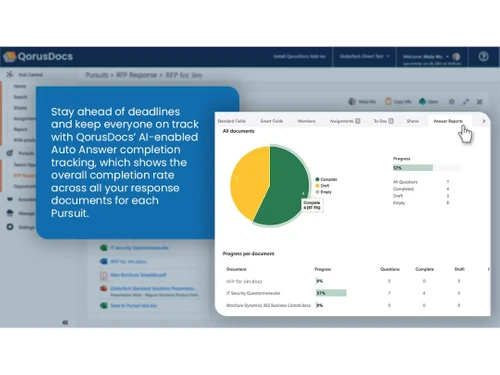Click the Draft column header

click(459, 269)
